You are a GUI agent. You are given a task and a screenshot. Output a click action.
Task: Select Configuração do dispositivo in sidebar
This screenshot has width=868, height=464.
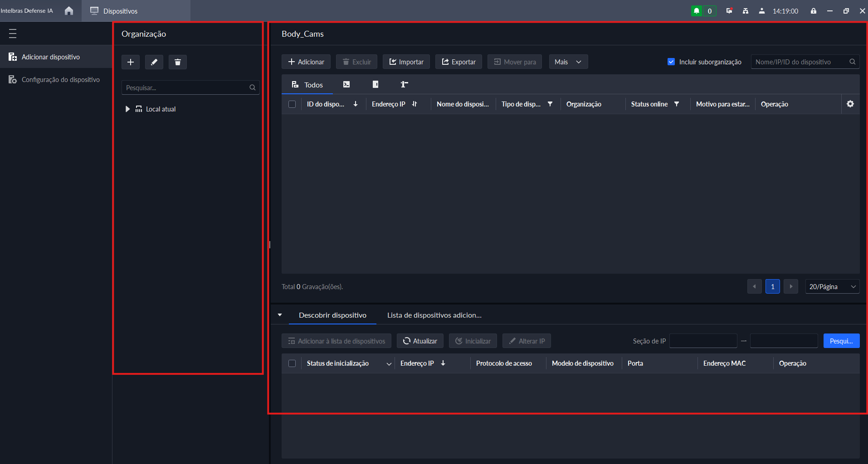point(60,80)
